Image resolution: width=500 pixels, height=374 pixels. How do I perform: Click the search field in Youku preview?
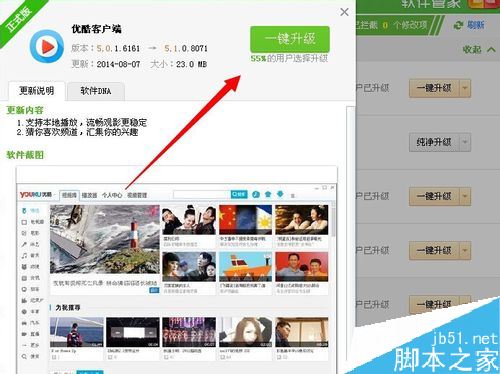(x=202, y=194)
